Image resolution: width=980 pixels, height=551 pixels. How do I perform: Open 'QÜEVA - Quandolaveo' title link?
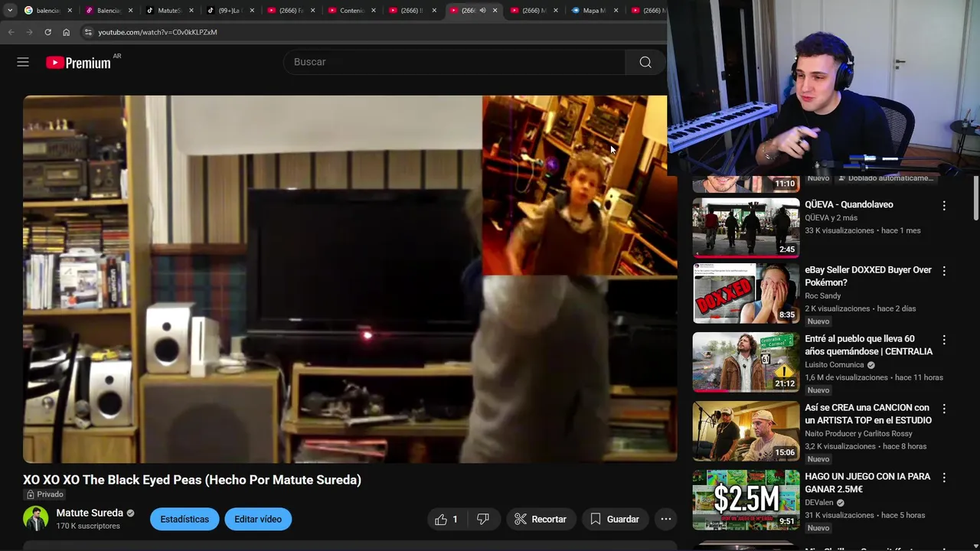click(x=849, y=204)
